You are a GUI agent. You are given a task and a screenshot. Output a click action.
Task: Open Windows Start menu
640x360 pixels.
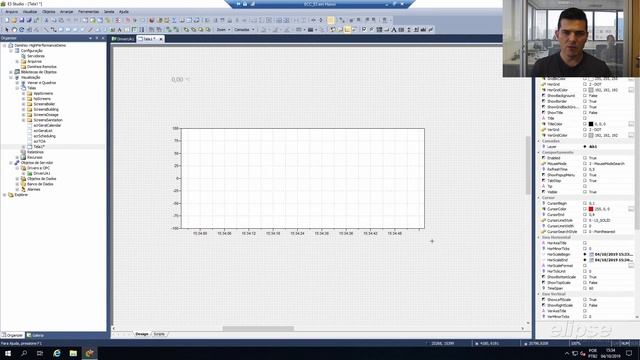tap(8, 353)
